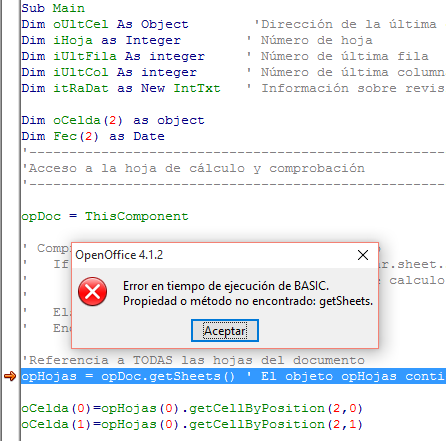Click the 'Dim itRaDat as New IntTxt' line
Screen dimensions: 446x443
(x=121, y=88)
